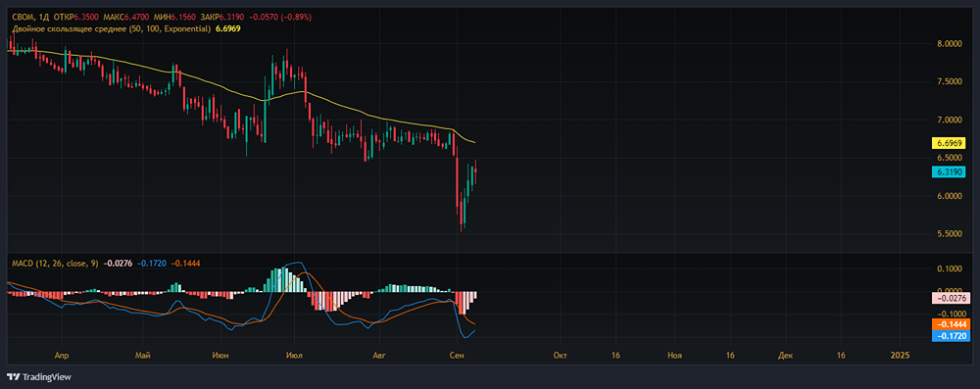Click the blue −0.1720 value in the MACD legend
Viewport: 980px width, 389px height.
(153, 264)
